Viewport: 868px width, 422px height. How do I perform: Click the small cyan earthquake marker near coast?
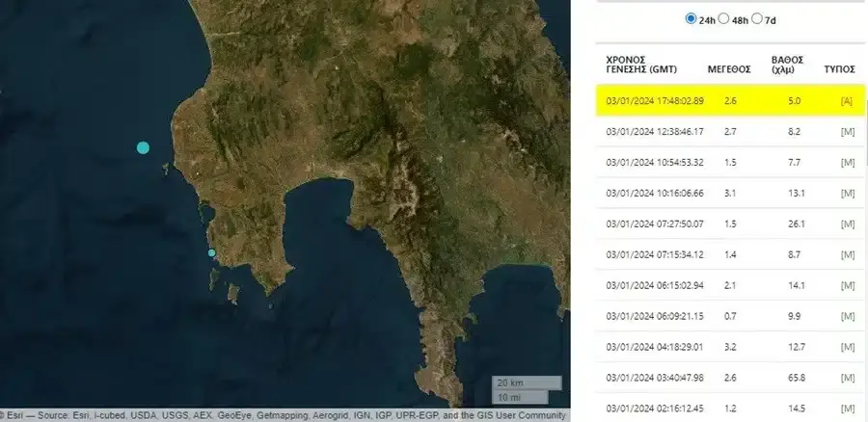(x=212, y=253)
